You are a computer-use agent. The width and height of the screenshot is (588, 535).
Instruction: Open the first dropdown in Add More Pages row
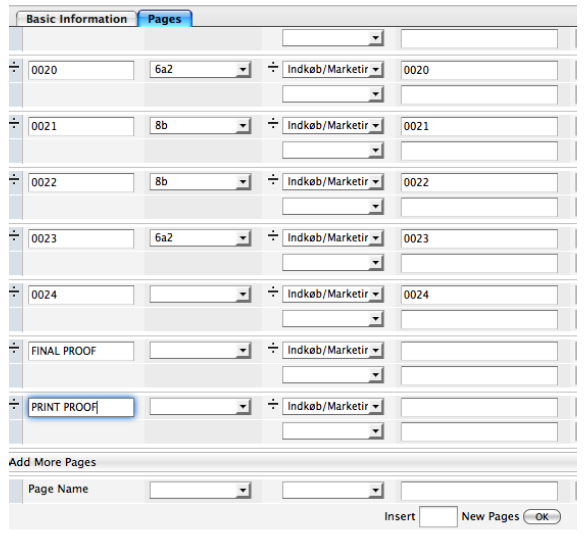coord(200,490)
